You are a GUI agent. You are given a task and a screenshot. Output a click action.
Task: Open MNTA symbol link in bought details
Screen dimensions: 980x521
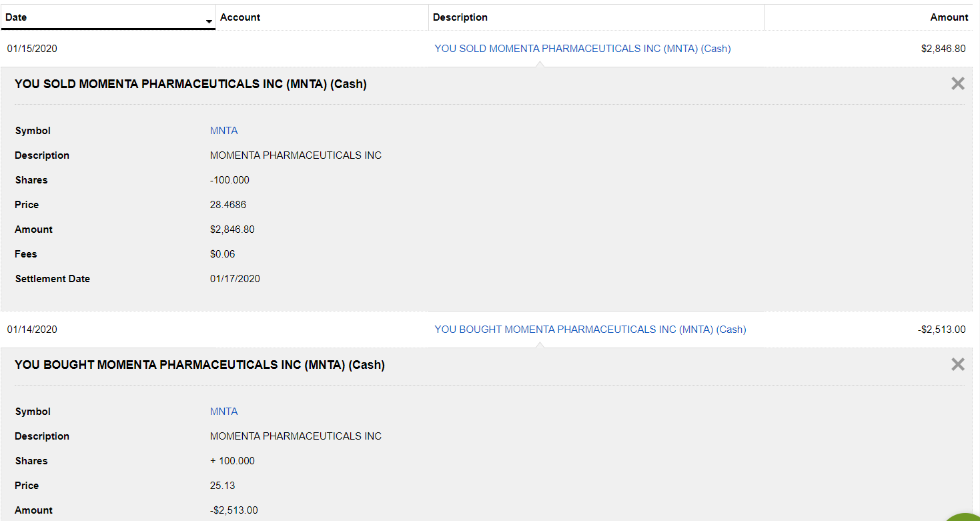point(223,412)
